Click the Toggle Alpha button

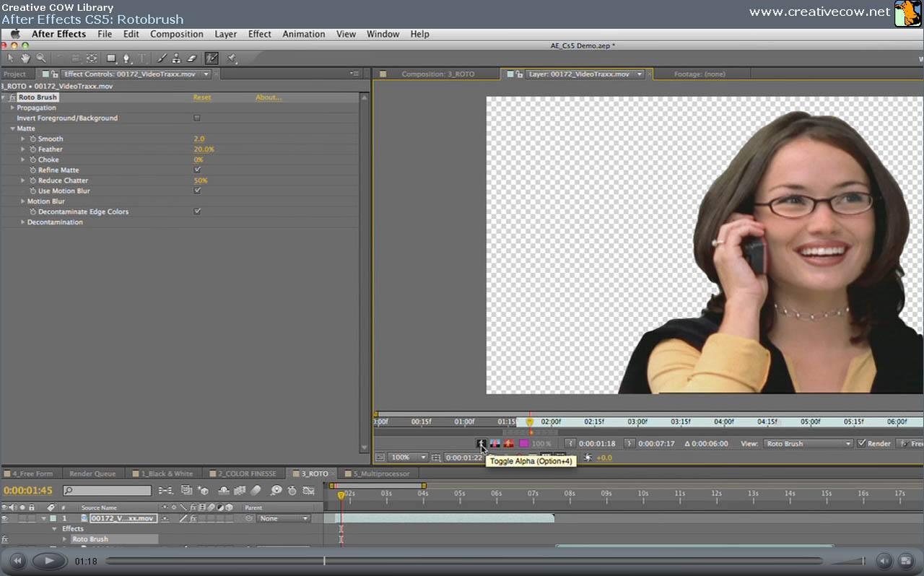point(481,443)
